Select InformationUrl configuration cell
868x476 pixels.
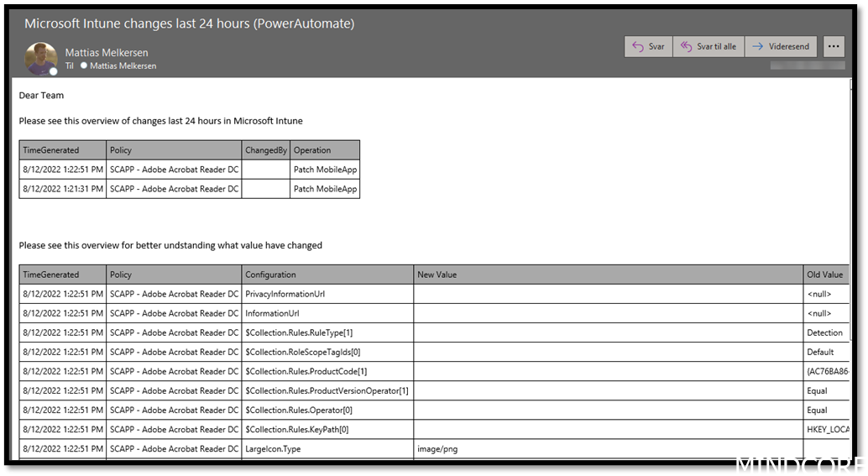pos(327,313)
